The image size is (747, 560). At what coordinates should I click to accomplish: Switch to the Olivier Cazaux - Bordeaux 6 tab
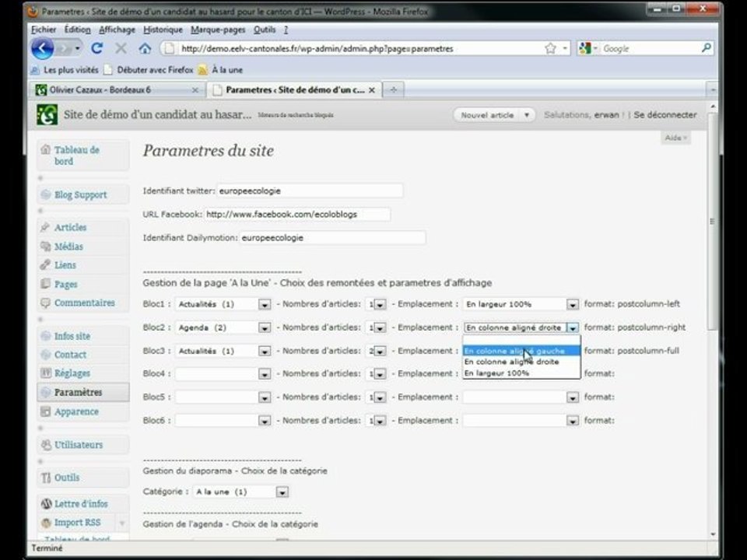117,89
